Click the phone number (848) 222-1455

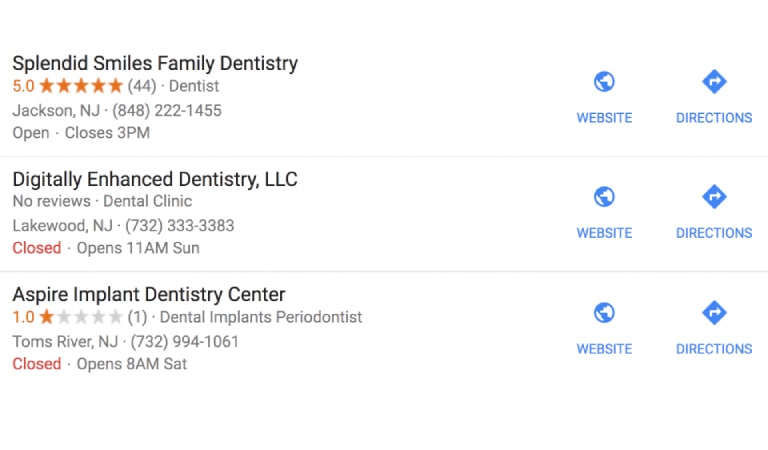167,111
